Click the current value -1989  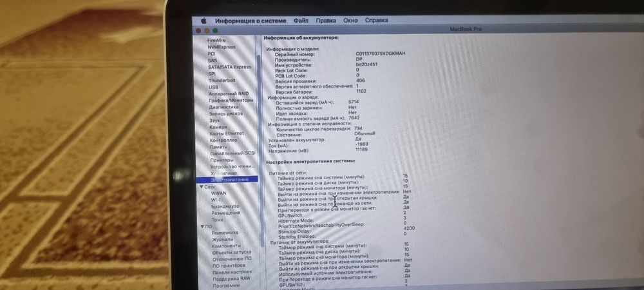[x=362, y=144]
